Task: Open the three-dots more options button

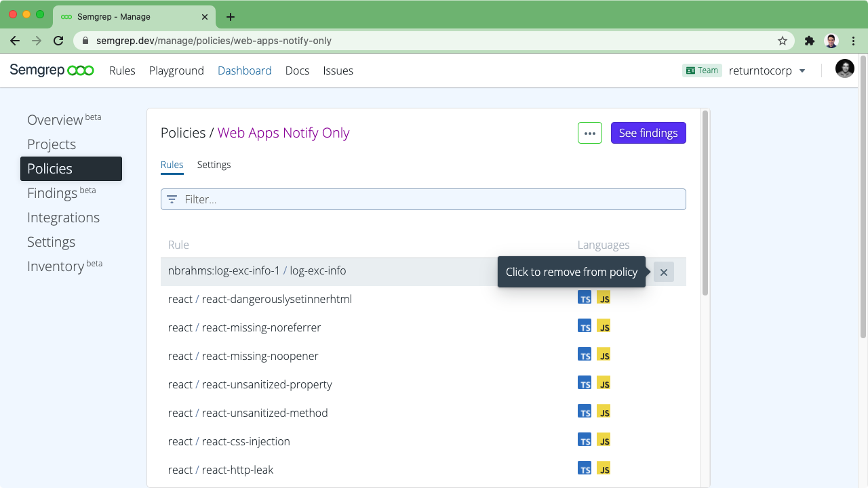Action: coord(590,133)
